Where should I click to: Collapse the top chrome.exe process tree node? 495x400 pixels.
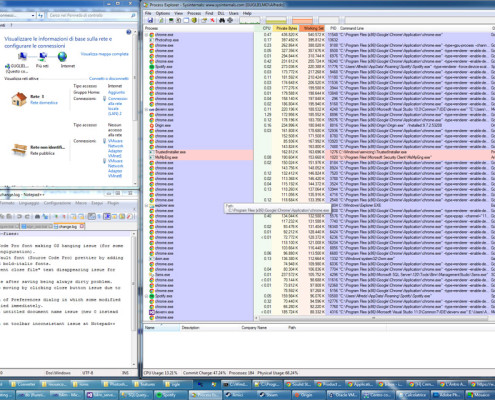click(146, 35)
